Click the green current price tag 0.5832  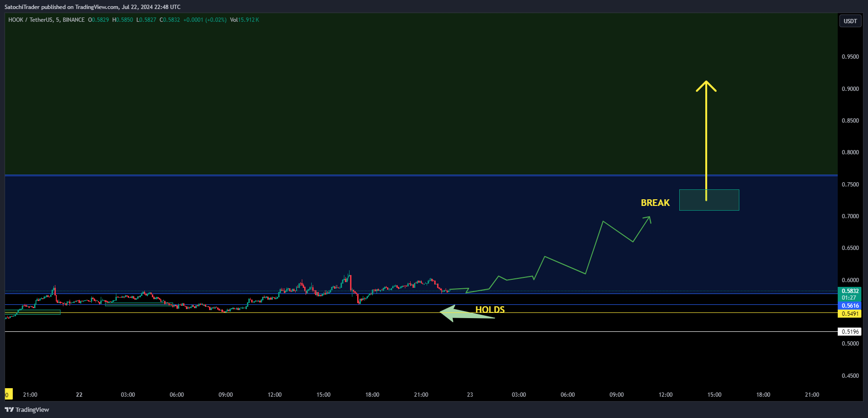click(x=850, y=291)
